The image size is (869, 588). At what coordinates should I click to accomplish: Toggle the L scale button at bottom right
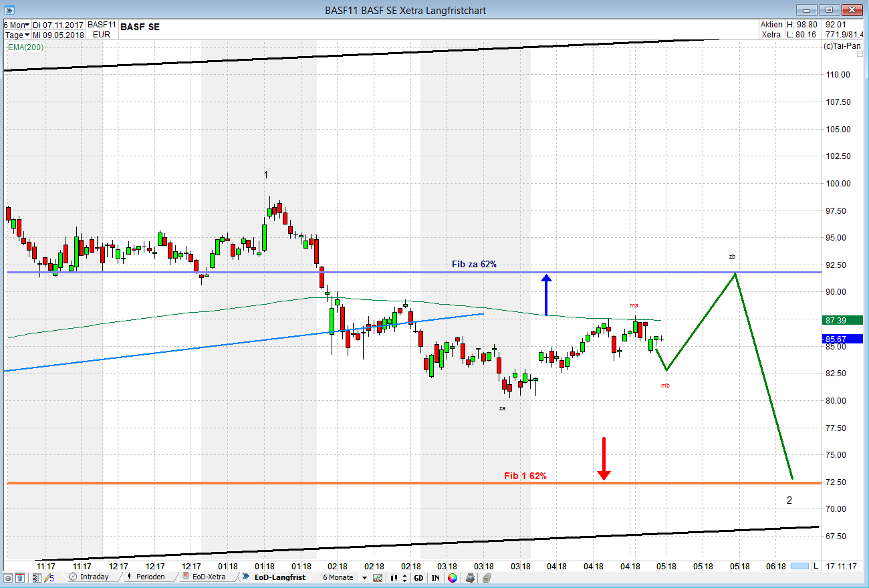tap(816, 566)
